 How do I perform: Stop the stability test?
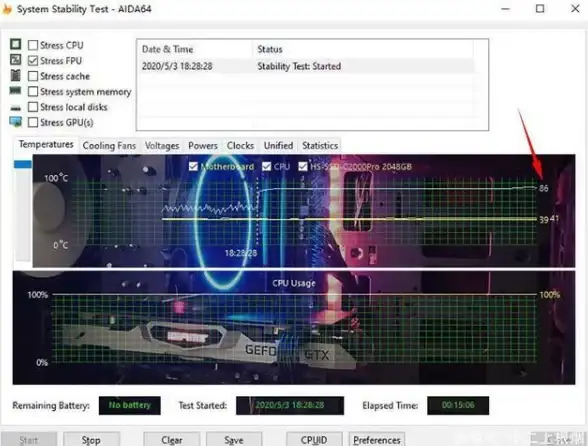click(91, 439)
